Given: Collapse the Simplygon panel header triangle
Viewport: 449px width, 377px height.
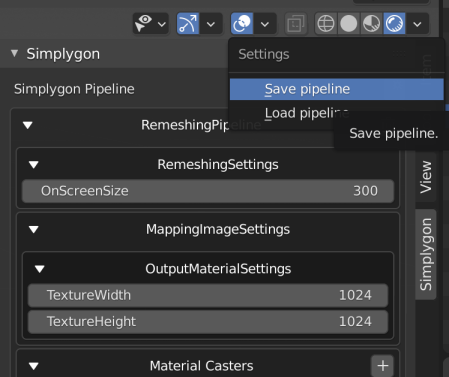Looking at the screenshot, I should pyautogui.click(x=14, y=53).
